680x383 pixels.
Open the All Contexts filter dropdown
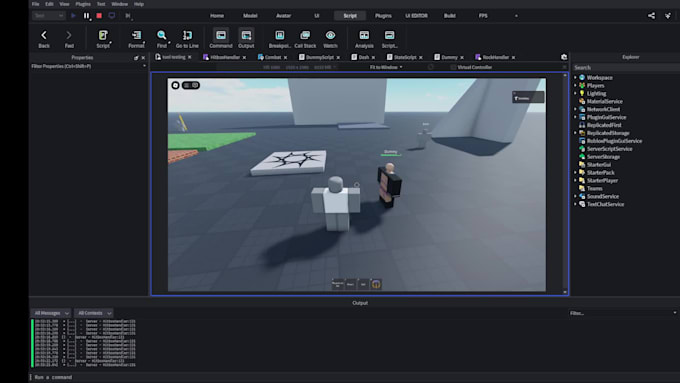(94, 313)
